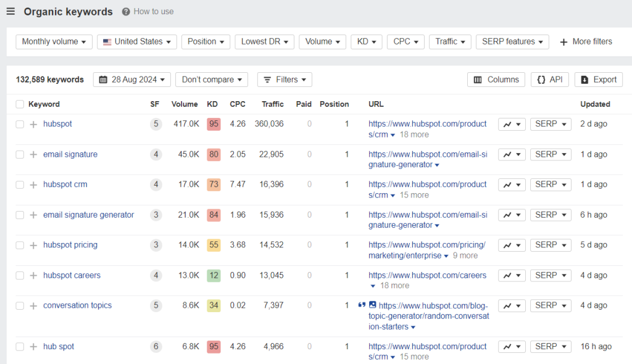
Task: Open SERP dropdown on "email signature" row
Action: coord(550,154)
